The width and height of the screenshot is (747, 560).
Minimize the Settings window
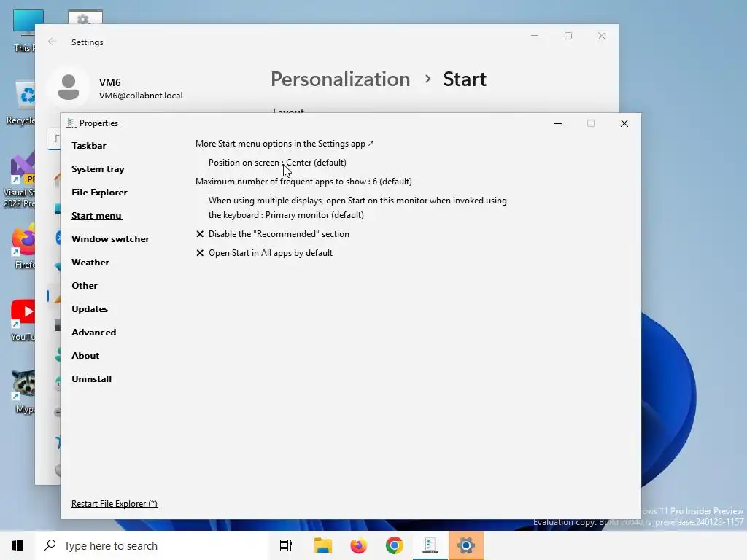535,36
